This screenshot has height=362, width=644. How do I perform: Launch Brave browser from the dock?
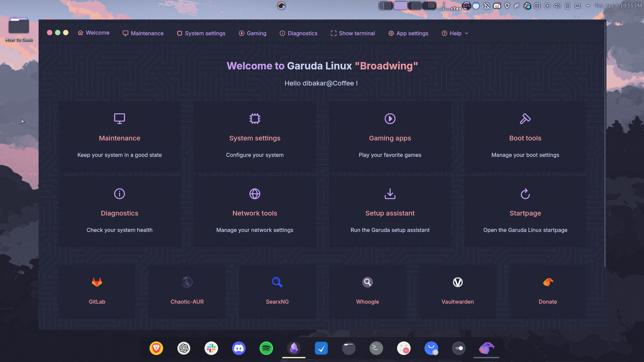(156, 348)
